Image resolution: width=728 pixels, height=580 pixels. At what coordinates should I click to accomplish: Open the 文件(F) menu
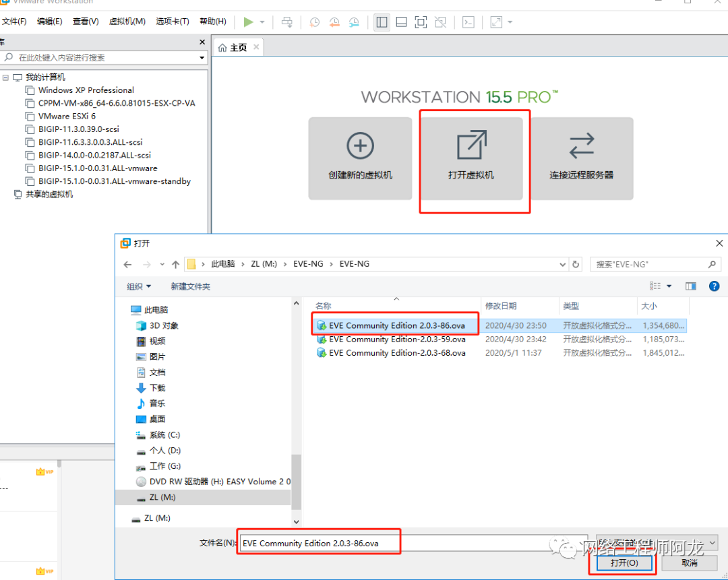pyautogui.click(x=14, y=22)
